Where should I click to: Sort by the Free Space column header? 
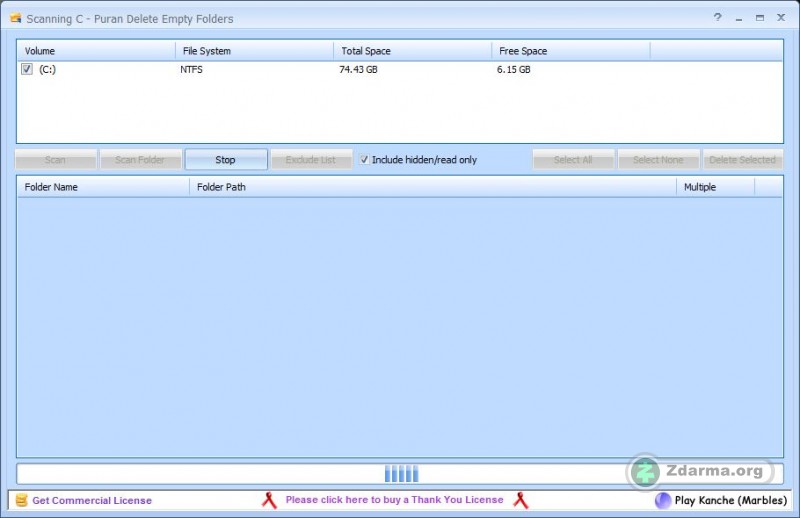pyautogui.click(x=571, y=51)
